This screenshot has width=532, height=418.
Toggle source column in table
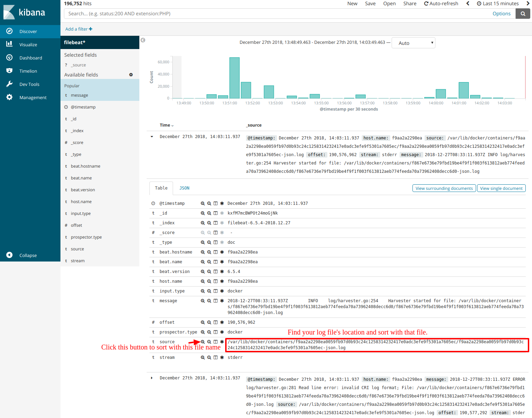click(215, 342)
